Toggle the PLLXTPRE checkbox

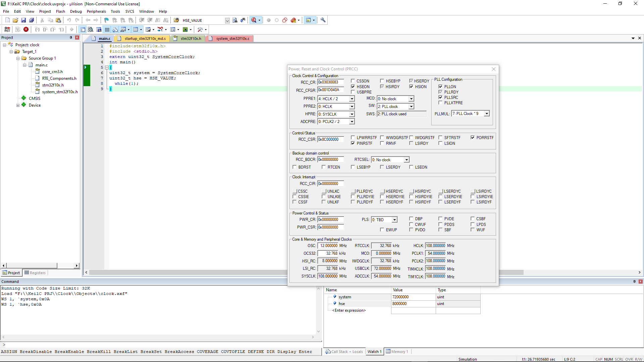click(x=440, y=103)
